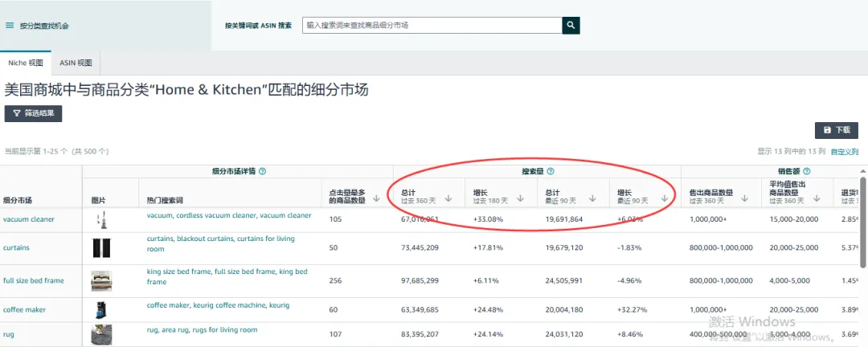
Task: Click help icon beside 销售额 header
Action: pyautogui.click(x=806, y=171)
